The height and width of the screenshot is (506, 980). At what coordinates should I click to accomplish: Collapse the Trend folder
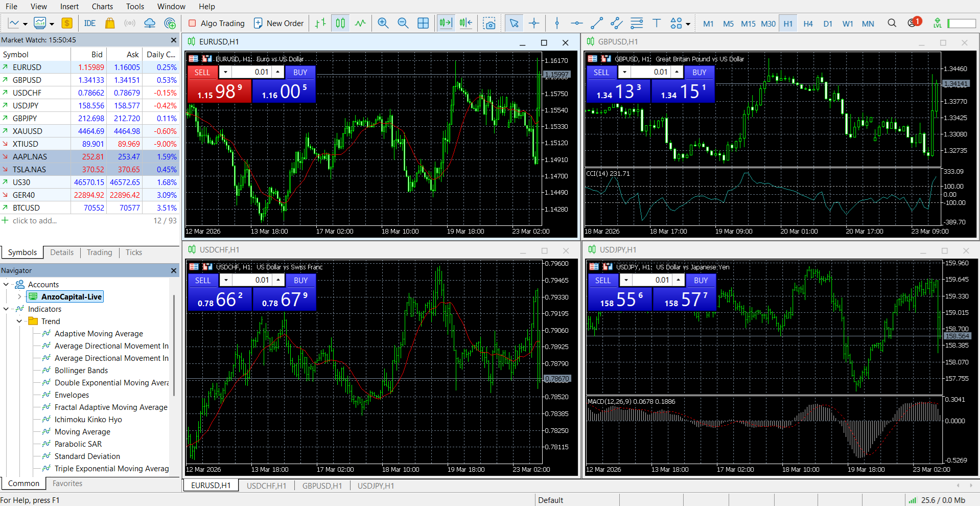coord(19,321)
